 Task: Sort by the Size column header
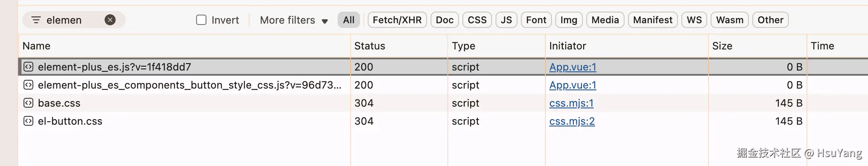tap(757, 46)
